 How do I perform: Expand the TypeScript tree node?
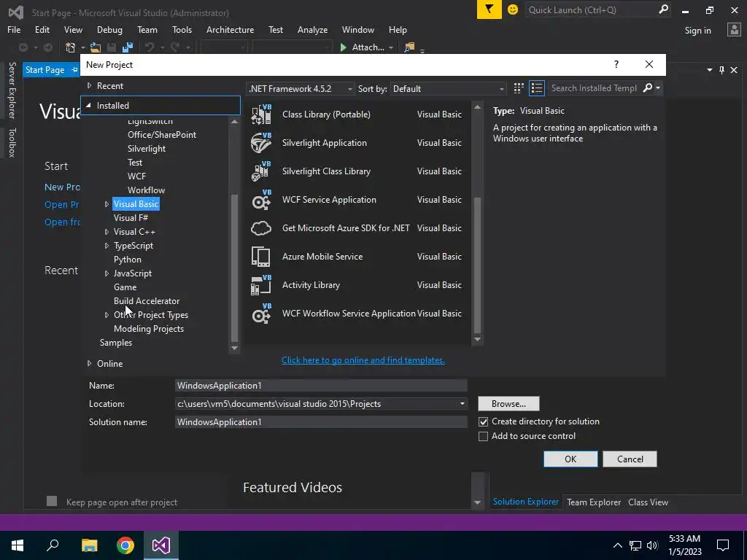click(107, 246)
